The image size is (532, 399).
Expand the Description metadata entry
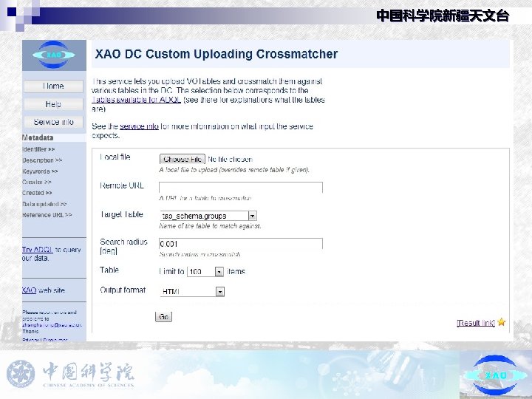click(42, 160)
